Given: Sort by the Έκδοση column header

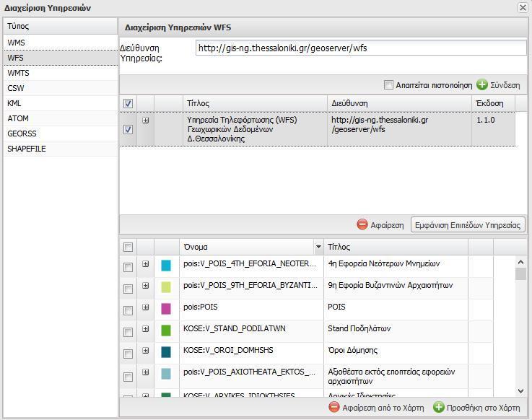Looking at the screenshot, I should (x=493, y=103).
